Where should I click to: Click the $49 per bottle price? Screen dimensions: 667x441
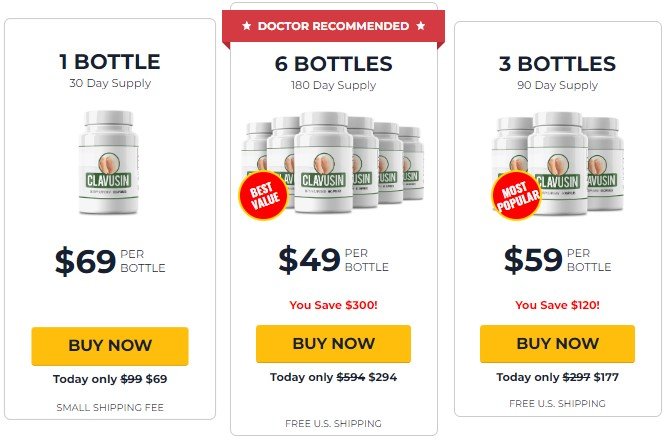334,259
